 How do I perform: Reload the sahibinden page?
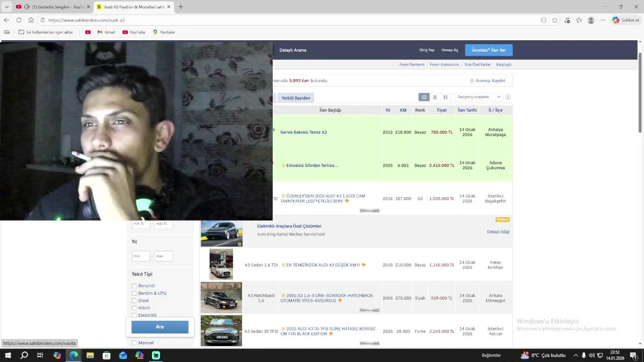(x=19, y=20)
